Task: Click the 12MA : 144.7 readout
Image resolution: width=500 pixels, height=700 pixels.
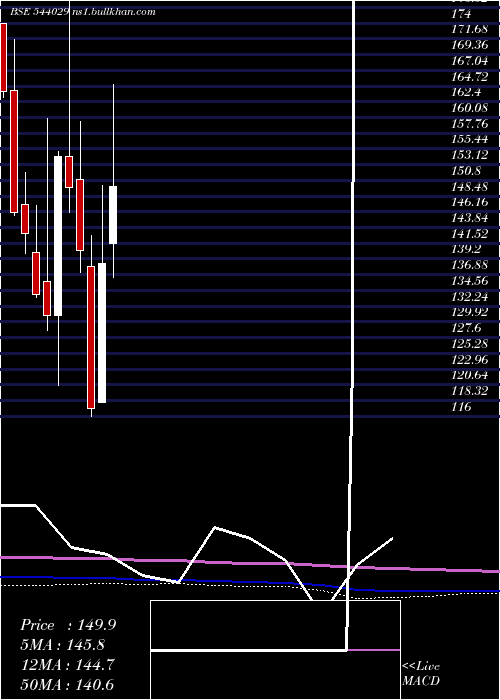Action: pos(67,665)
